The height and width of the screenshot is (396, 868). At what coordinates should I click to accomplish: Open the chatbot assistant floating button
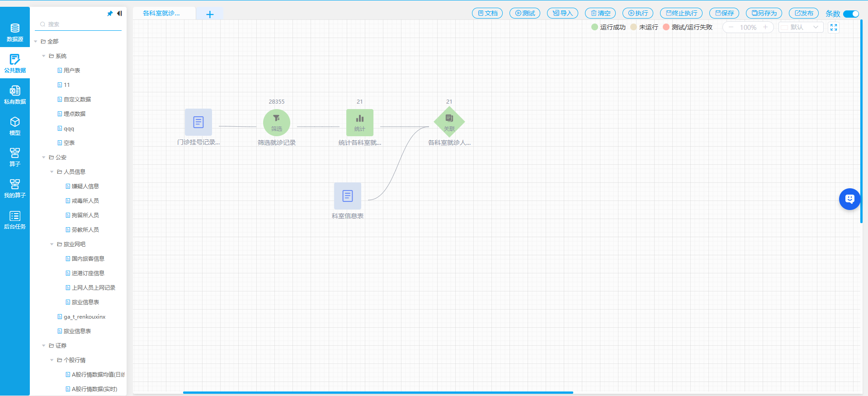click(x=849, y=199)
